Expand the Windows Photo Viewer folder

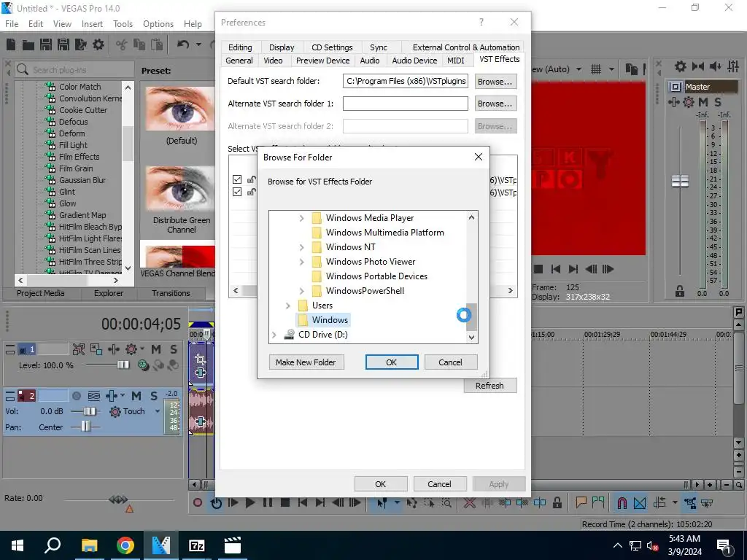click(301, 262)
